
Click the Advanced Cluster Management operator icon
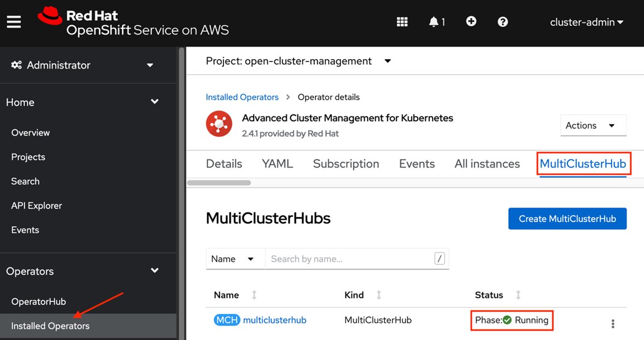pos(219,124)
